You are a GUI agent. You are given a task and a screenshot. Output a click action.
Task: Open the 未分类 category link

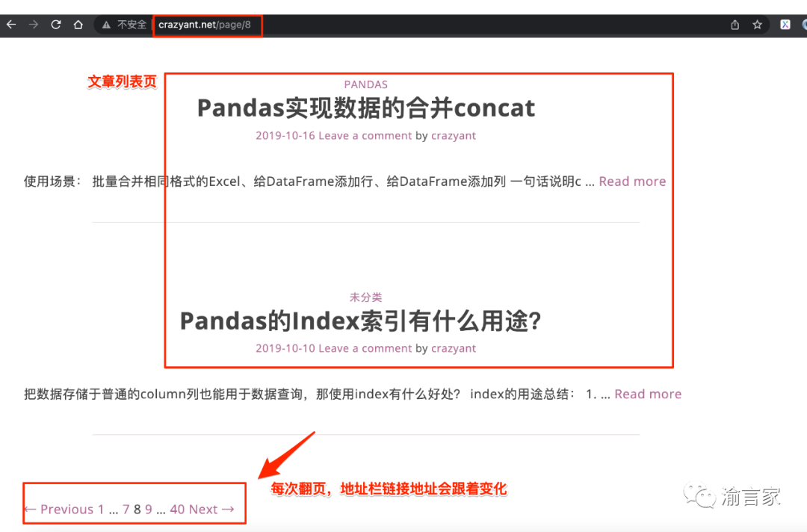365,297
